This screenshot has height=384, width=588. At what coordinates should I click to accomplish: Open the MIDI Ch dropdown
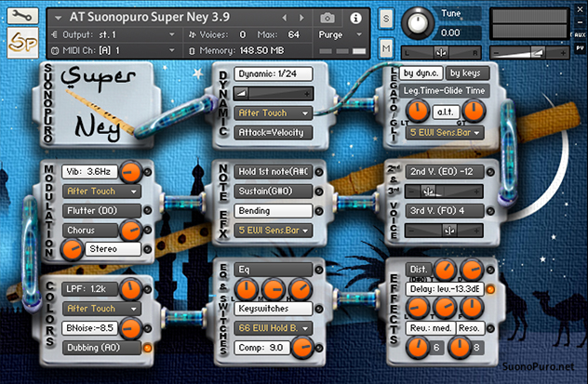tap(113, 50)
